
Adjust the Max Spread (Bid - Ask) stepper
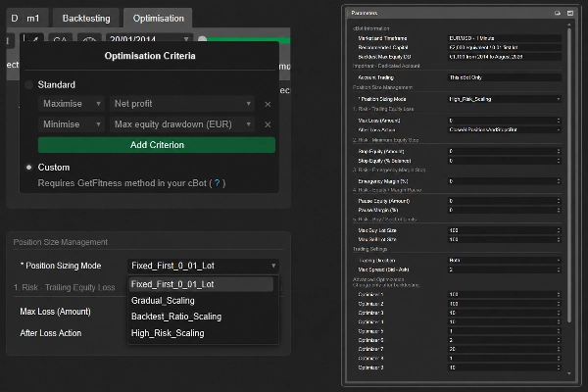click(x=559, y=269)
